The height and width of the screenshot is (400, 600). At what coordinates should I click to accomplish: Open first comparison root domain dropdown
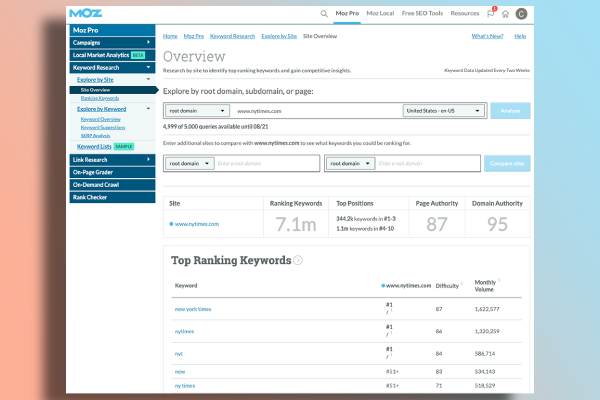coord(189,163)
